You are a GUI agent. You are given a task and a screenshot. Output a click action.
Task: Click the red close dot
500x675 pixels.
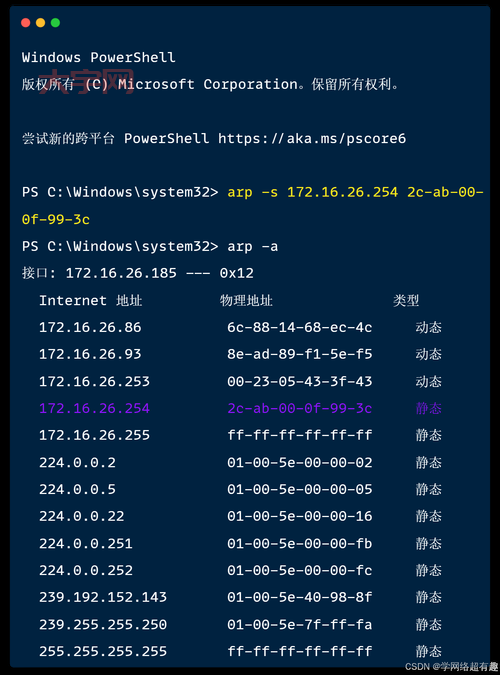click(x=25, y=23)
